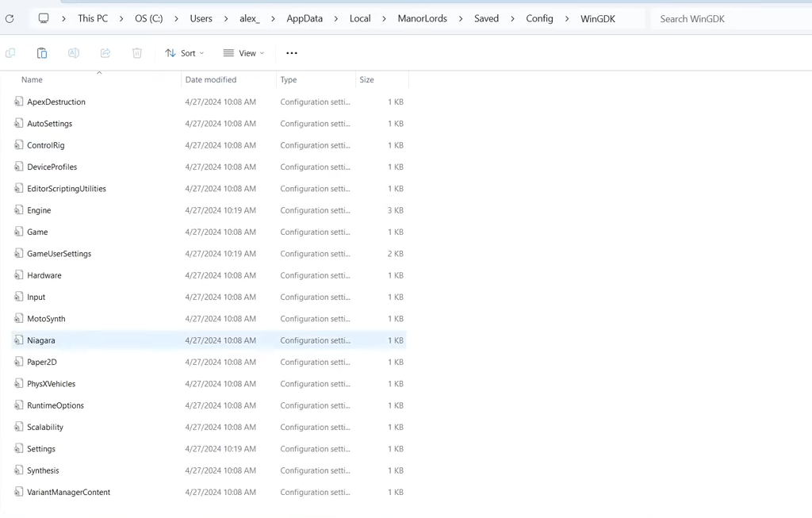
Task: Open the Sort dropdown
Action: coord(184,52)
